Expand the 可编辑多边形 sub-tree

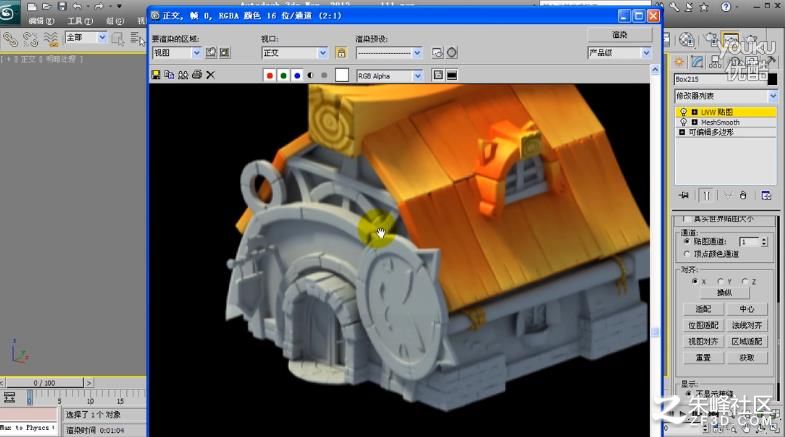click(x=682, y=132)
